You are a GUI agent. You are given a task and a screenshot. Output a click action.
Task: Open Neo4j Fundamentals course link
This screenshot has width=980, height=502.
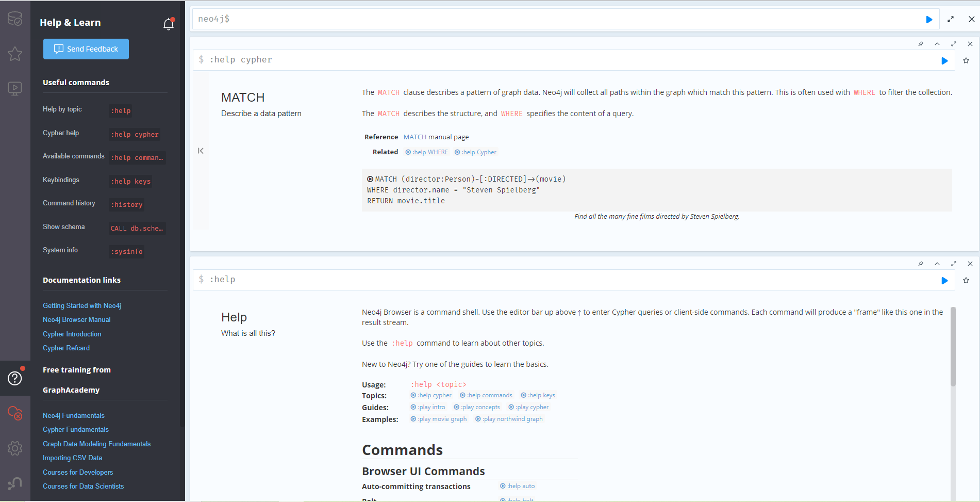74,415
